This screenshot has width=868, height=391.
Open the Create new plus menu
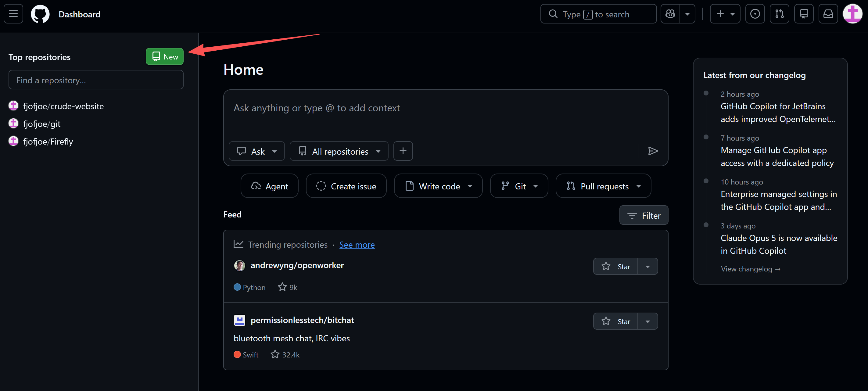click(725, 14)
